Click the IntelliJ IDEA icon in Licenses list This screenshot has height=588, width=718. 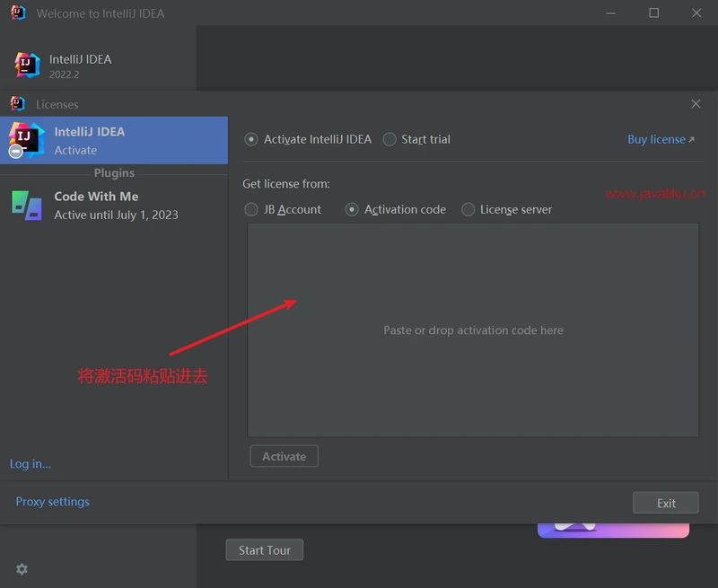26,140
